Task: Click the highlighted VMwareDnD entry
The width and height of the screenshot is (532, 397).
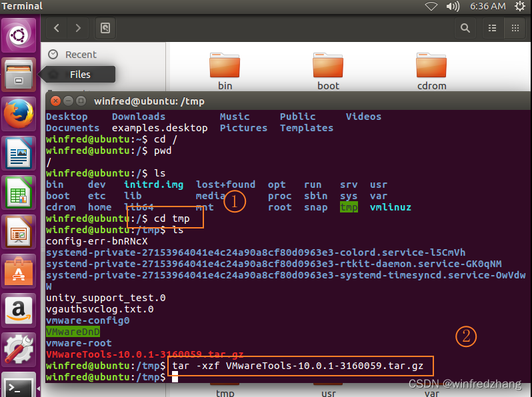Action: coord(73,332)
